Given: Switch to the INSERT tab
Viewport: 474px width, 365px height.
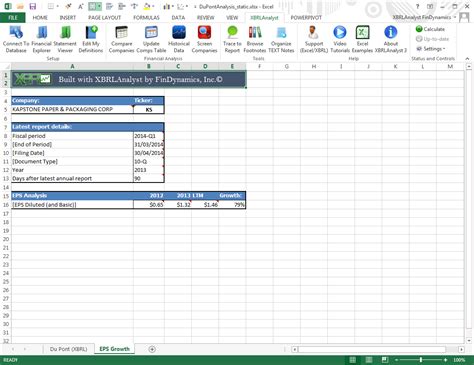Looking at the screenshot, I should click(68, 18).
